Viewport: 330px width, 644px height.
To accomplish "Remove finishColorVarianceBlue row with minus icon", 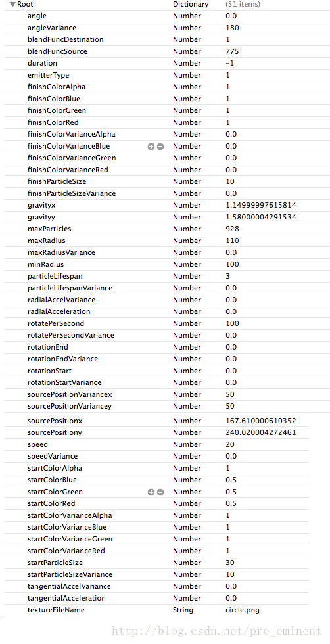I will [x=160, y=146].
